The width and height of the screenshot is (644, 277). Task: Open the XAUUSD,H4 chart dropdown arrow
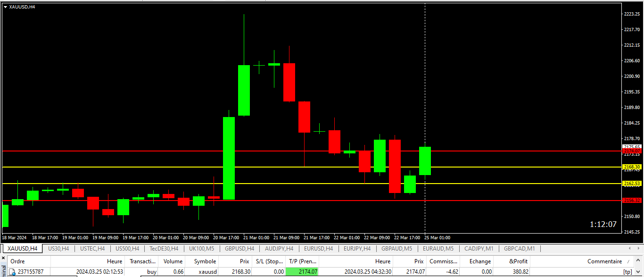5,7
